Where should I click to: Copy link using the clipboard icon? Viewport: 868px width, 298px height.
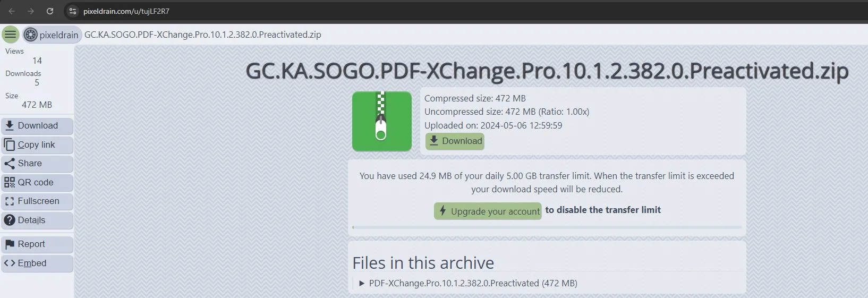point(10,144)
